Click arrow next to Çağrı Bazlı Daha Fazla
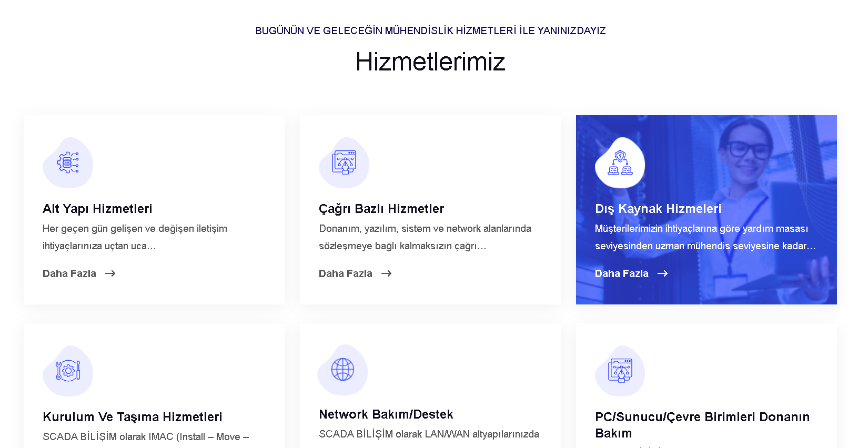Screen dimensions: 868x448 click(386, 273)
